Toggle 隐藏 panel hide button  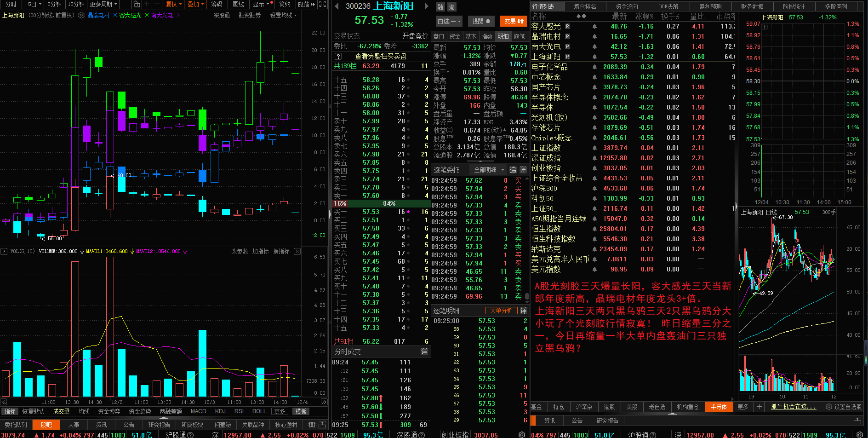click(307, 4)
